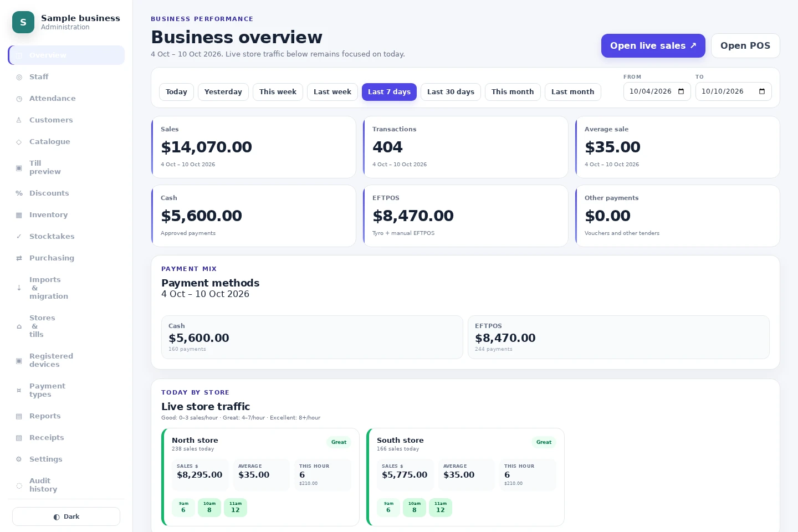Image resolution: width=798 pixels, height=532 pixels.
Task: Click the Inventory grid icon
Action: click(19, 215)
